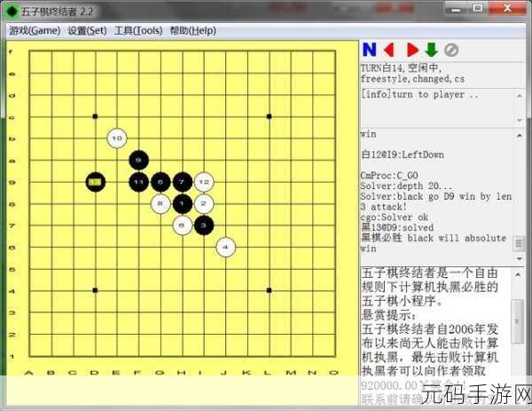Click the '[info]turn to player' log line

419,94
